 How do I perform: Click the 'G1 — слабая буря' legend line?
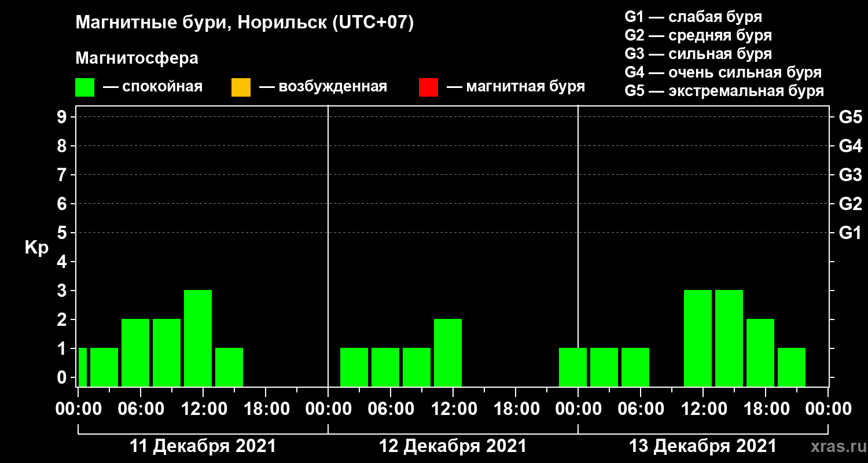click(x=693, y=16)
